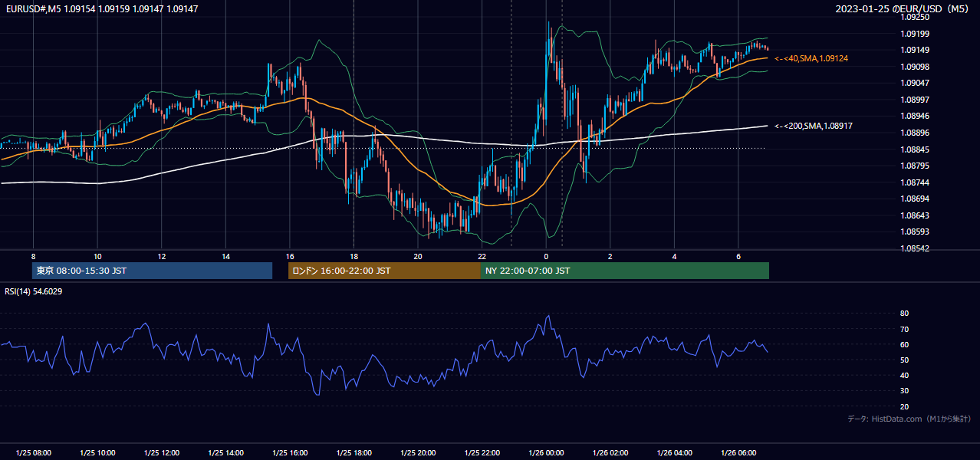Click the 1.08946 price axis label

point(914,116)
